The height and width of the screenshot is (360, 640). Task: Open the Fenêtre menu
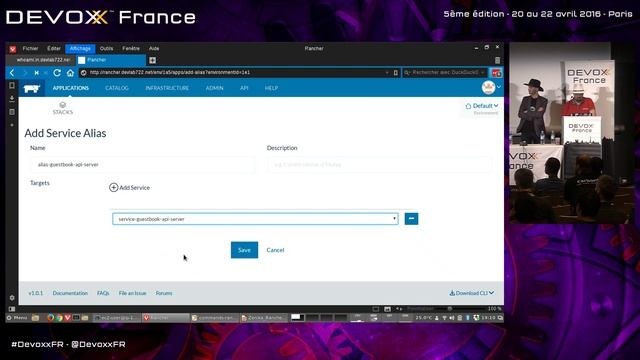coord(131,49)
